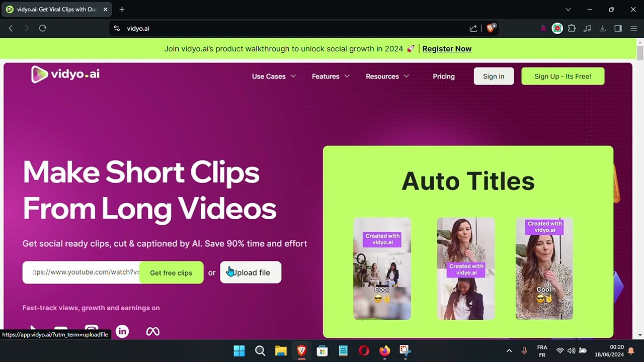Screen dimensions: 644x362
Task: Click the microphone icon in system tray
Action: [x=524, y=351]
